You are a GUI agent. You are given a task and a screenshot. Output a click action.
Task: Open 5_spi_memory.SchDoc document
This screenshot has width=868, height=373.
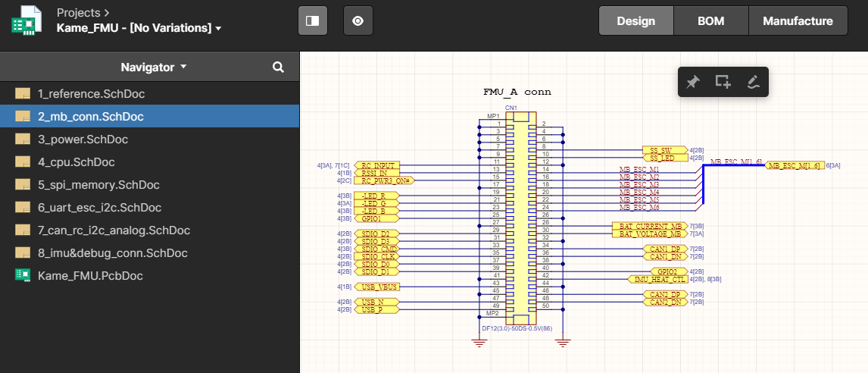coord(149,184)
